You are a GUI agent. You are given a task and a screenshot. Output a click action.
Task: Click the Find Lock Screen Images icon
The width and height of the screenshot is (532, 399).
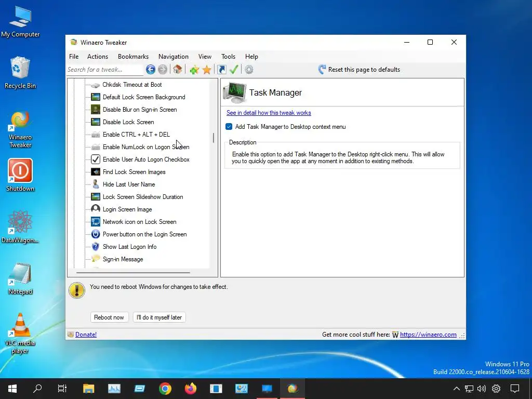point(96,172)
